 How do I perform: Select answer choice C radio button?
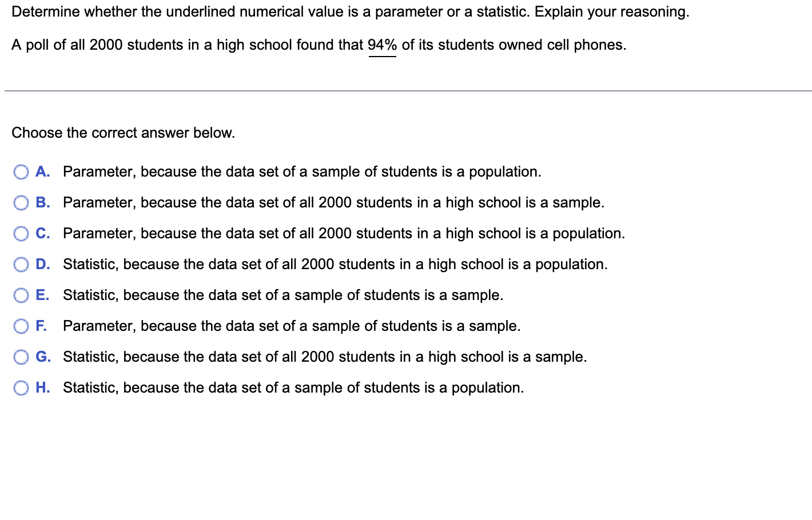[x=21, y=233]
